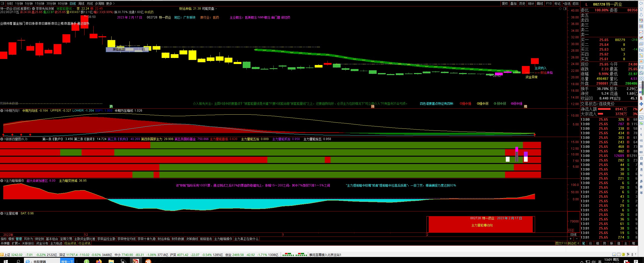Viewport: 644px width, 263px height.
Task: Select the 财运来临 indicator tab
Action: [164, 239]
